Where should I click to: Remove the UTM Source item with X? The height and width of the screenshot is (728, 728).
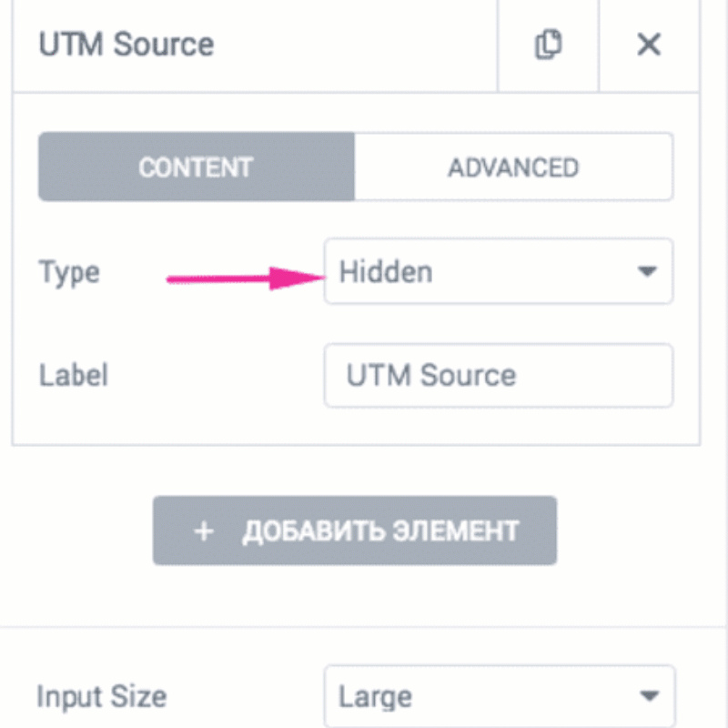[649, 45]
